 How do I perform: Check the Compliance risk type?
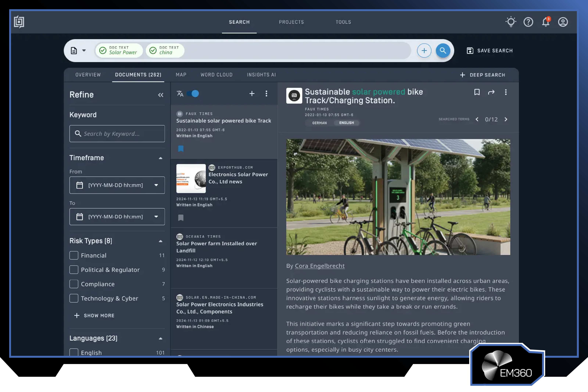point(74,284)
